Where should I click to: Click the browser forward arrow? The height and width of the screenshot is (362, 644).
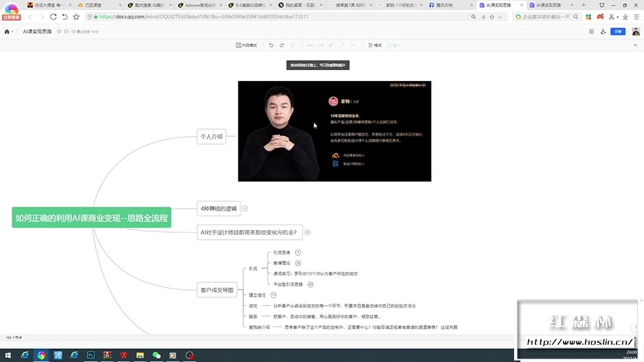coord(41,16)
